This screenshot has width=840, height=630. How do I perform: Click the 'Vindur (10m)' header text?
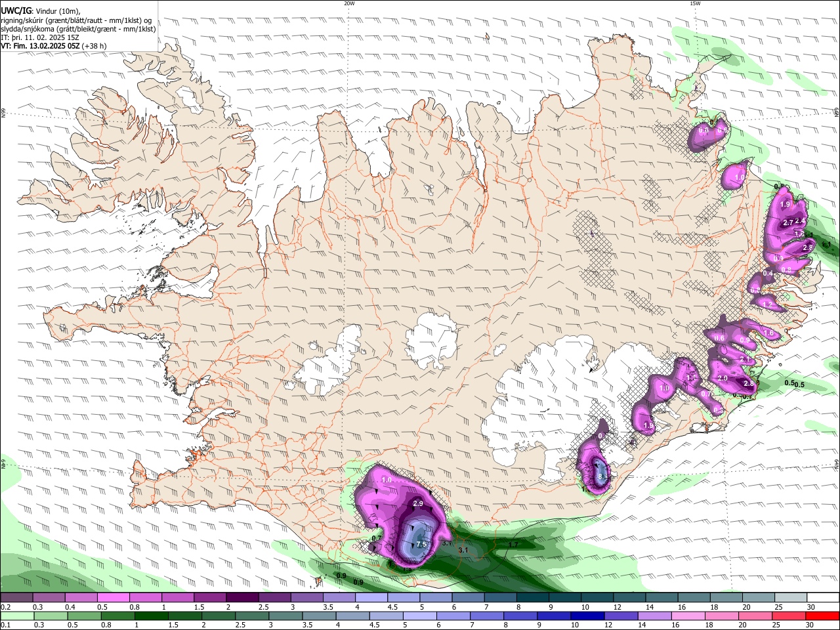pyautogui.click(x=56, y=11)
